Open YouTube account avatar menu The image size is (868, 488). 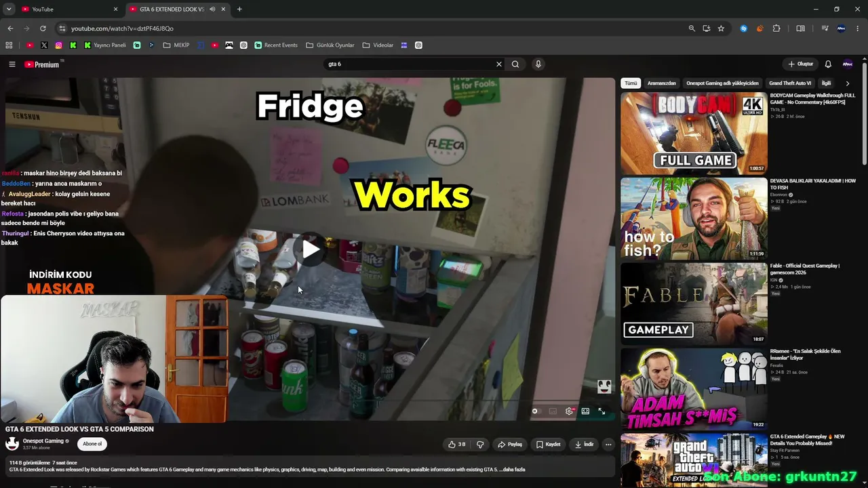pyautogui.click(x=848, y=64)
